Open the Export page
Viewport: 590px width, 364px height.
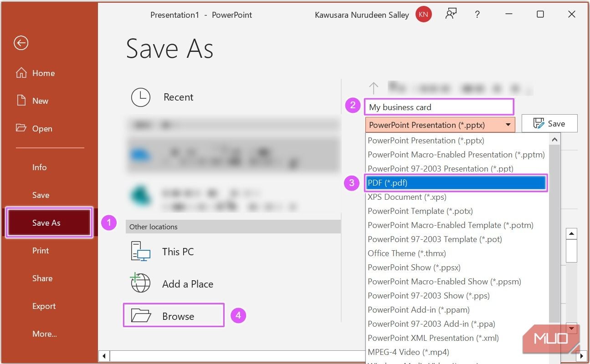(x=44, y=306)
